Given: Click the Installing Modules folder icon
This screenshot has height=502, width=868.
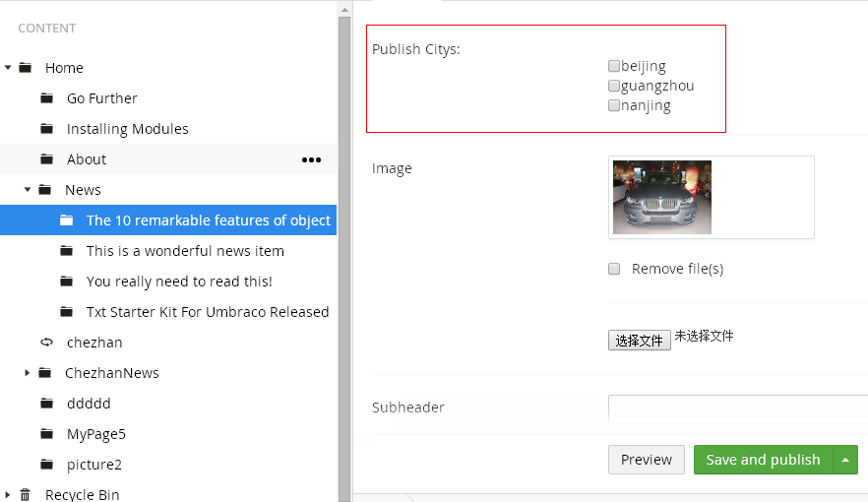Looking at the screenshot, I should [47, 128].
